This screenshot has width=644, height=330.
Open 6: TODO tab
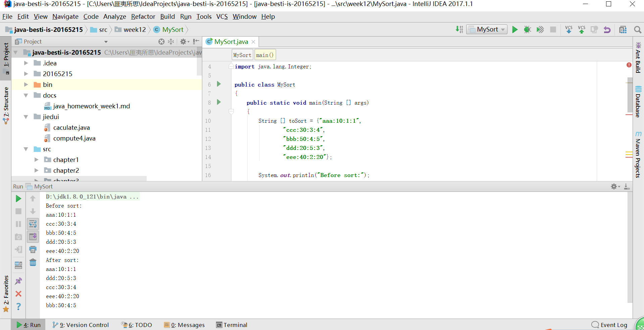(x=137, y=325)
